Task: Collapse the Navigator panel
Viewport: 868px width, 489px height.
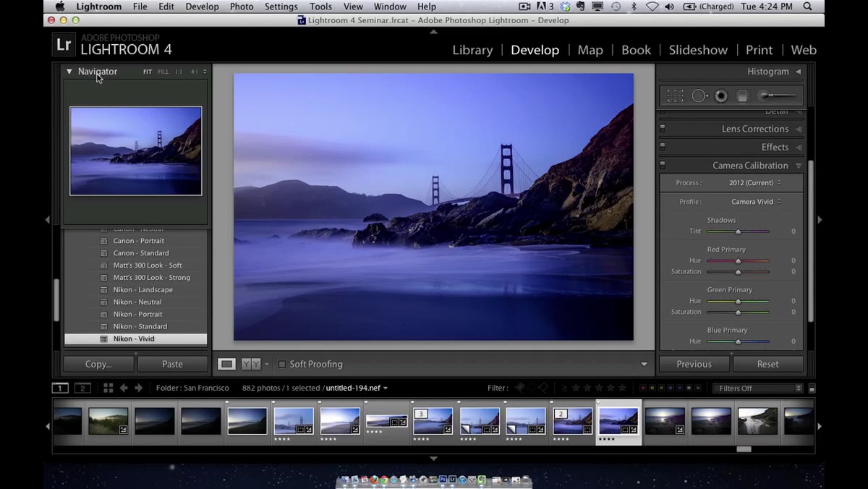Action: pyautogui.click(x=69, y=72)
